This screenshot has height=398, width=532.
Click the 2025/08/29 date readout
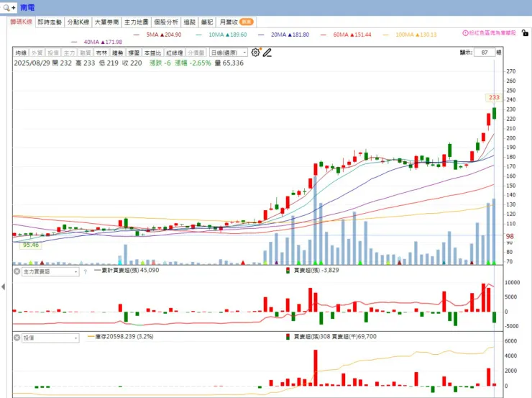(x=32, y=63)
